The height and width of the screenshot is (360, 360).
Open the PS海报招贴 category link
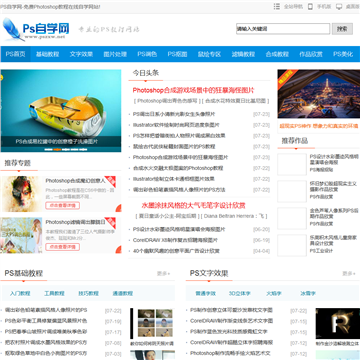321,170
